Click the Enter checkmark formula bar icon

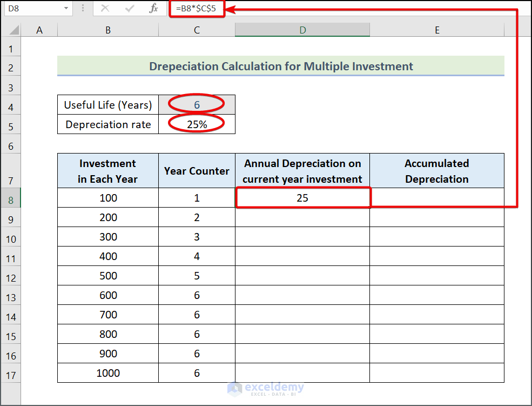[x=130, y=8]
